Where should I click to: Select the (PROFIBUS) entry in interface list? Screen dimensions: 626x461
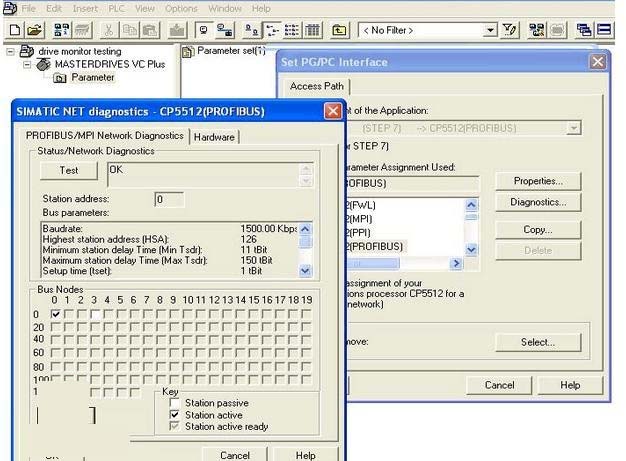click(x=374, y=247)
